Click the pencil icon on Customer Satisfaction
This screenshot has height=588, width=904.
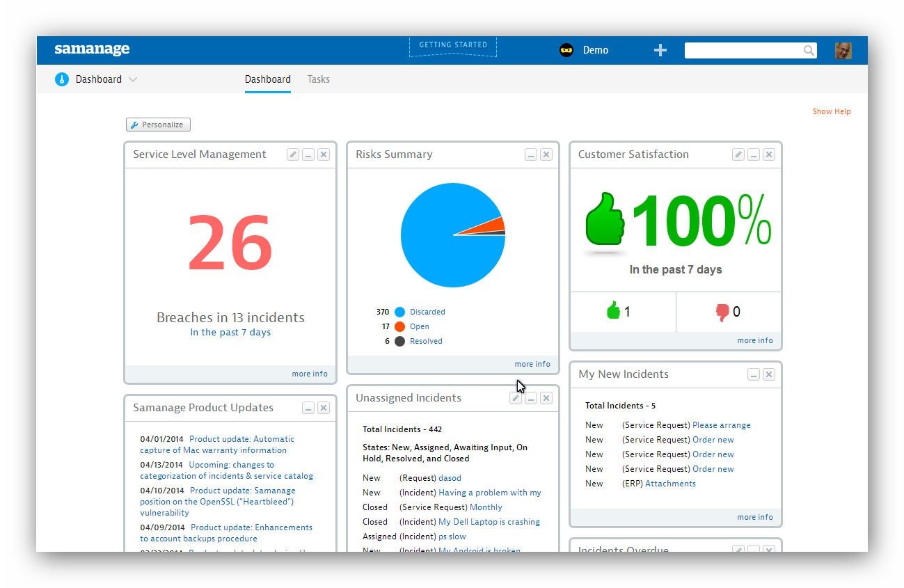point(738,154)
